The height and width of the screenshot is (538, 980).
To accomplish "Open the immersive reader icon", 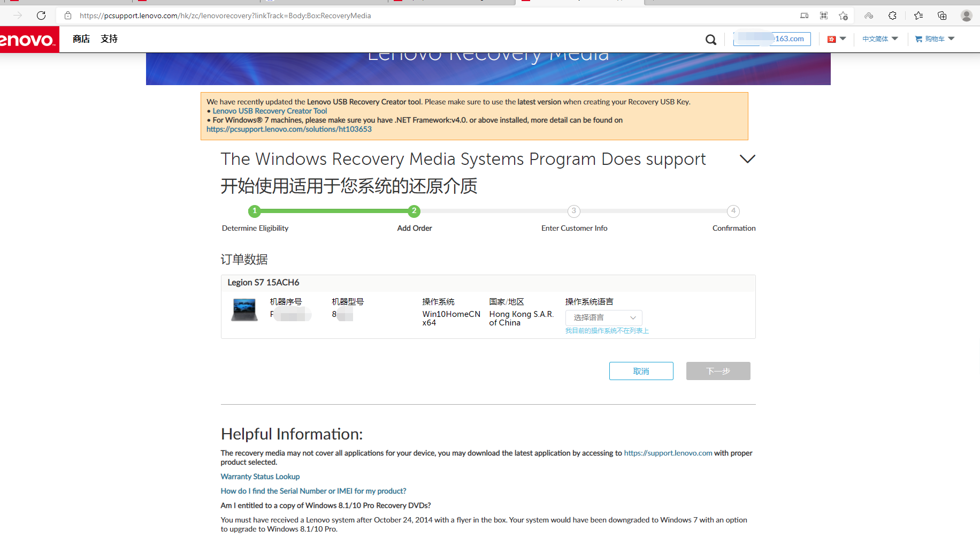I will click(804, 16).
